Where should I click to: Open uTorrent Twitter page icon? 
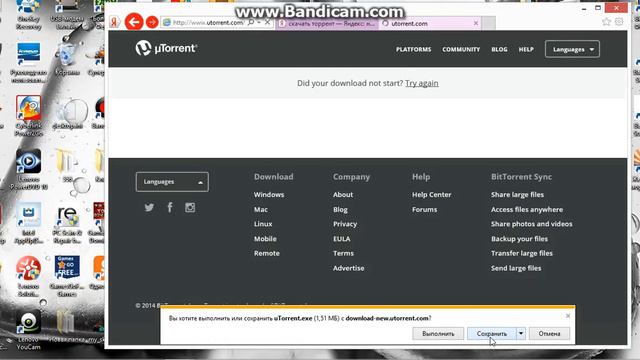click(149, 207)
